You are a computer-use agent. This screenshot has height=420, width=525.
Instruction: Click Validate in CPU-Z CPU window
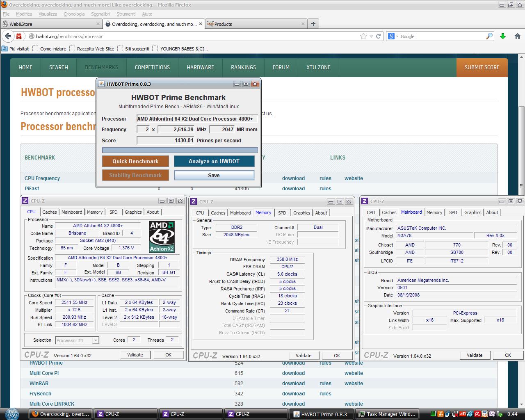tap(135, 355)
